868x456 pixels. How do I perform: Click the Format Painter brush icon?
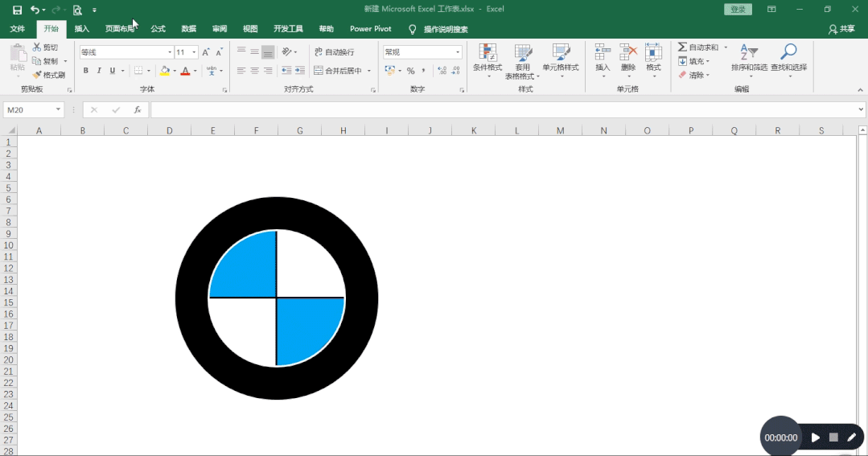pyautogui.click(x=36, y=75)
